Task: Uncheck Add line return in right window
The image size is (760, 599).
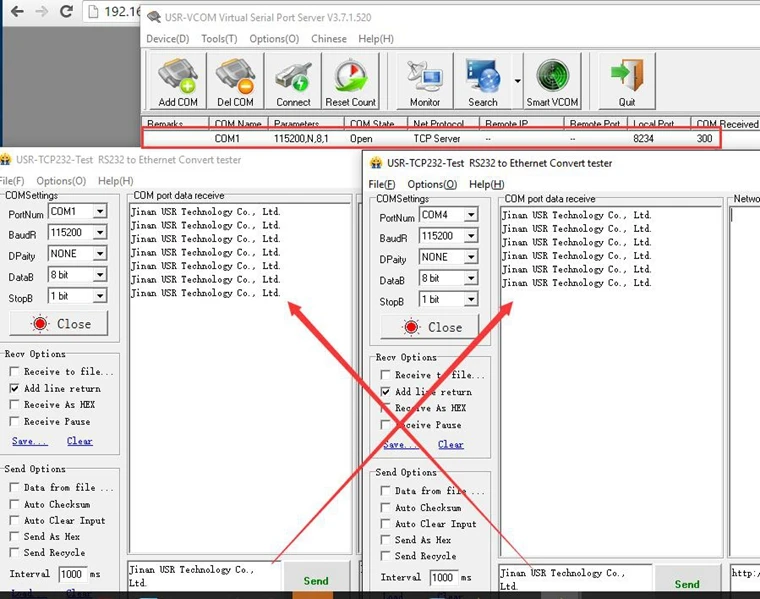Action: tap(385, 392)
